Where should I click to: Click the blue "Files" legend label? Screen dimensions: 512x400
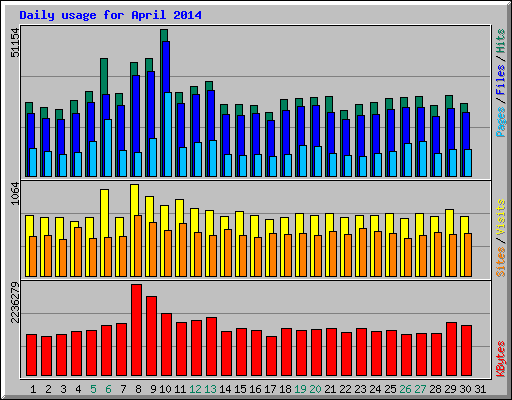click(500, 79)
